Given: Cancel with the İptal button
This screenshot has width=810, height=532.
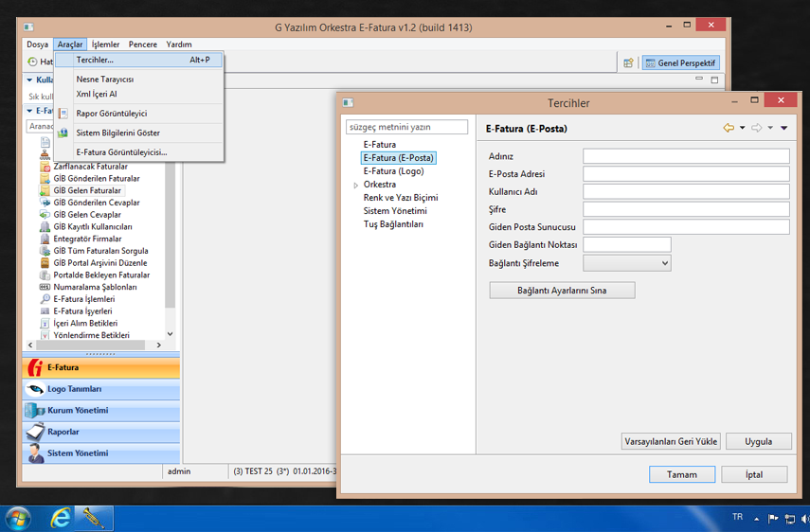Looking at the screenshot, I should [754, 474].
